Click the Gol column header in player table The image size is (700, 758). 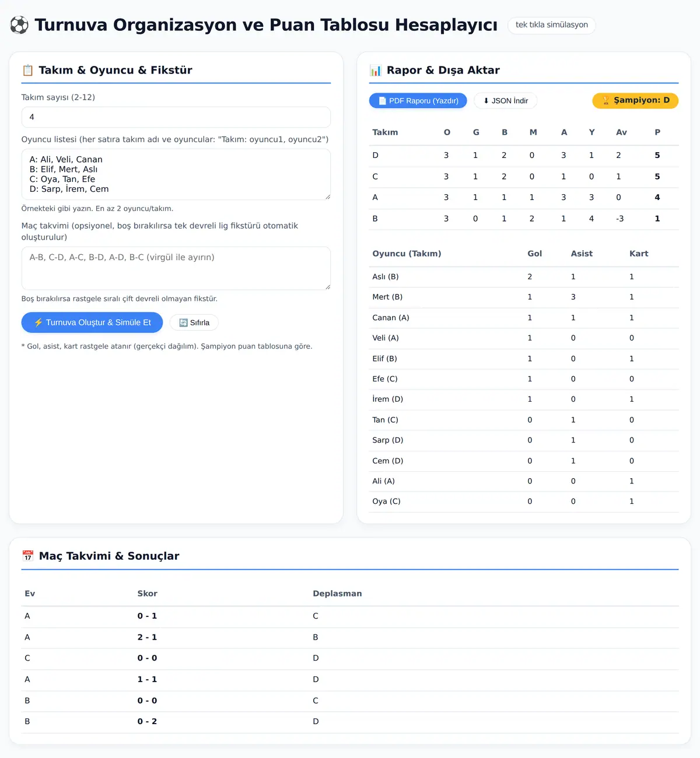click(534, 254)
